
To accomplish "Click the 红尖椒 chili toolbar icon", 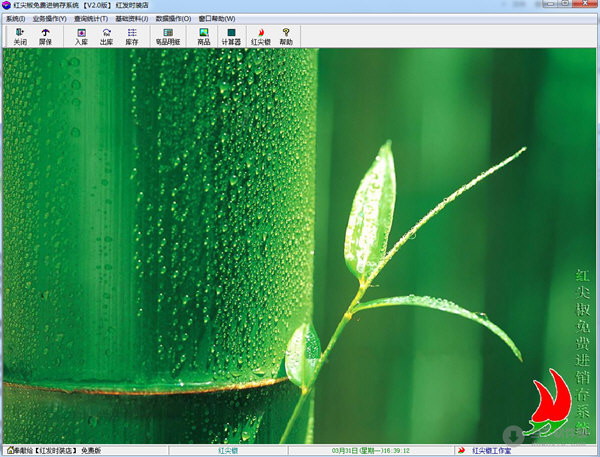I will (261, 37).
